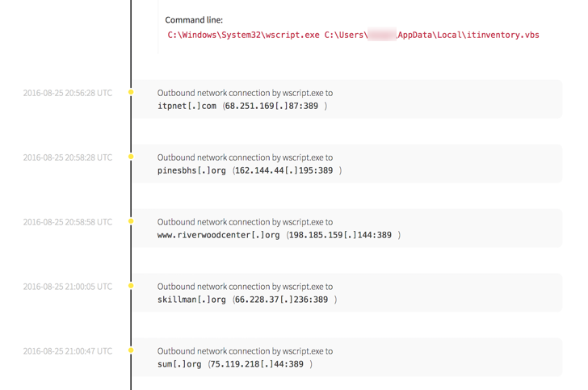Select the yellow dot for 21:00:05 event
This screenshot has height=390, width=588.
pos(131,287)
